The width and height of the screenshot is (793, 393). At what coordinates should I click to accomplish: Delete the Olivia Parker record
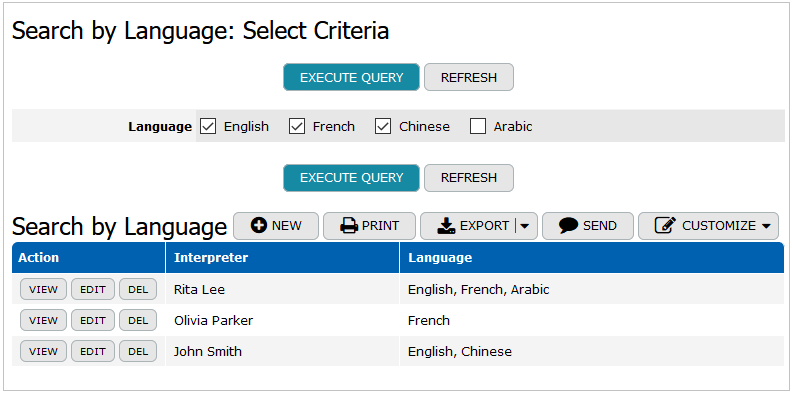pyautogui.click(x=138, y=320)
